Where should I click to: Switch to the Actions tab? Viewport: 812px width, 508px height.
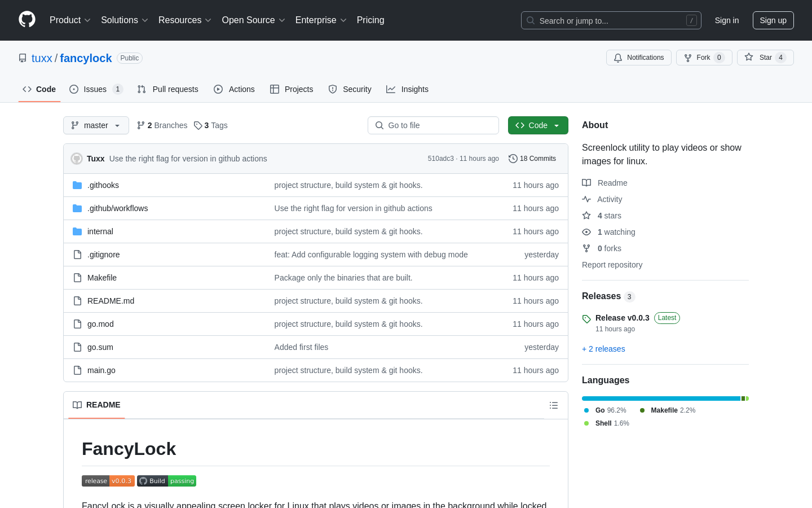pos(234,89)
